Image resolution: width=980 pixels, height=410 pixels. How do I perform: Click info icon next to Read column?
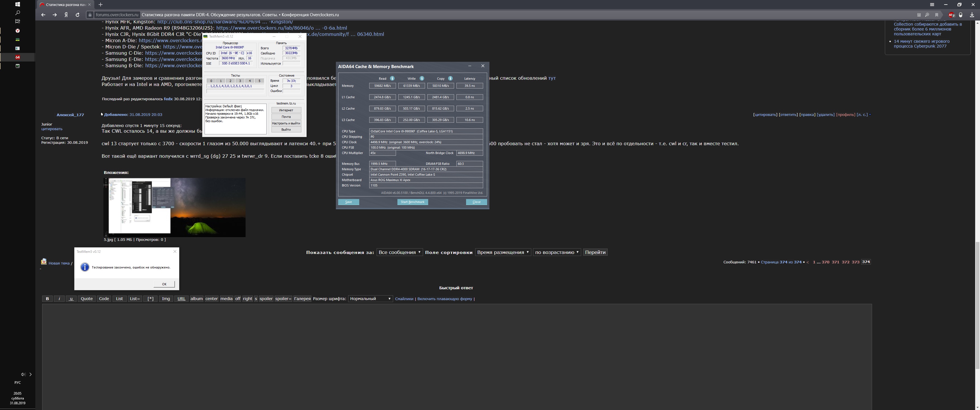click(x=392, y=78)
